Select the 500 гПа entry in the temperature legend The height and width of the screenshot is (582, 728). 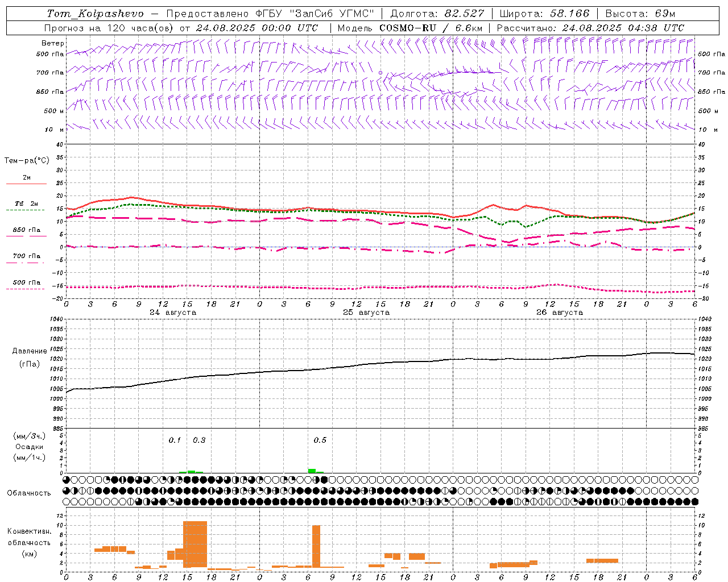click(x=27, y=282)
